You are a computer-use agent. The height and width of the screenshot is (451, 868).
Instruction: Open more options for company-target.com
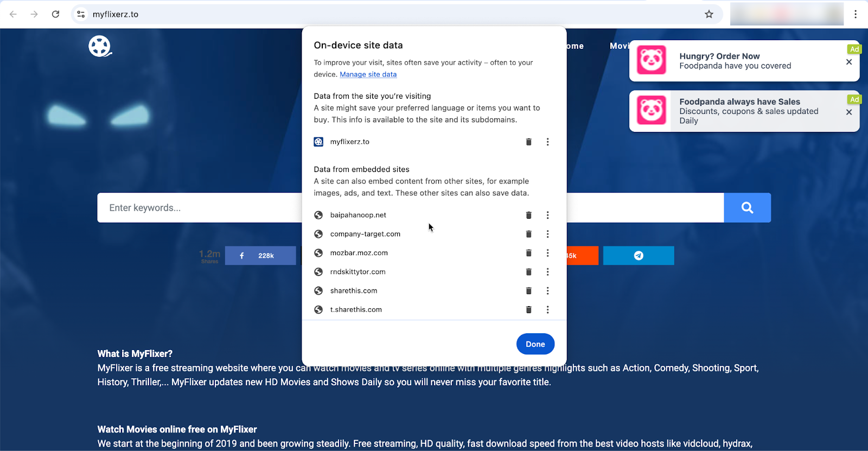547,234
